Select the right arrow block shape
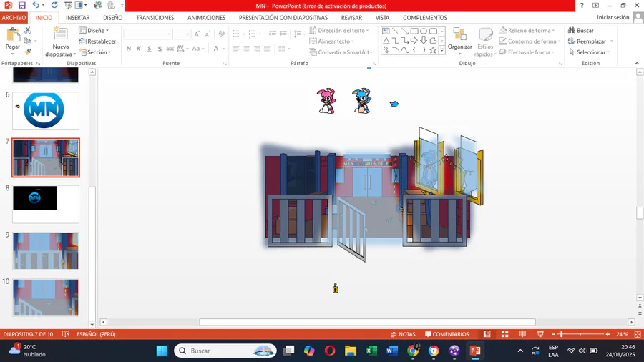Image resolution: width=644 pixels, height=362 pixels. click(x=414, y=41)
